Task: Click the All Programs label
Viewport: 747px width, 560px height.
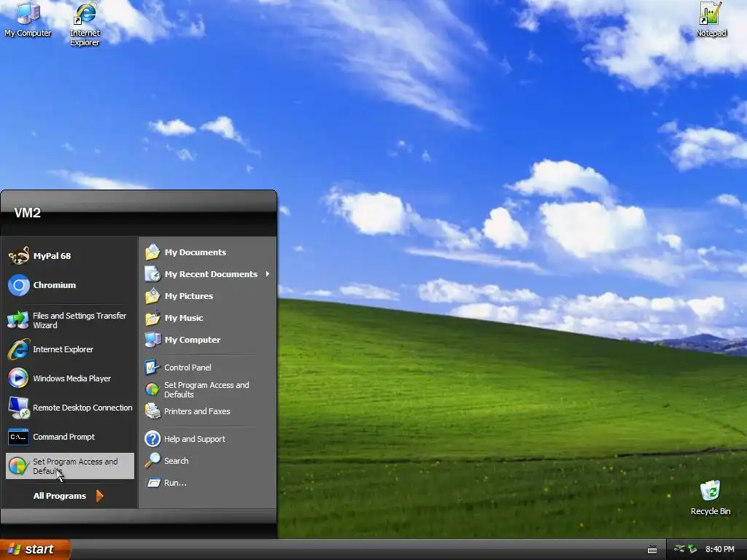Action: point(60,496)
